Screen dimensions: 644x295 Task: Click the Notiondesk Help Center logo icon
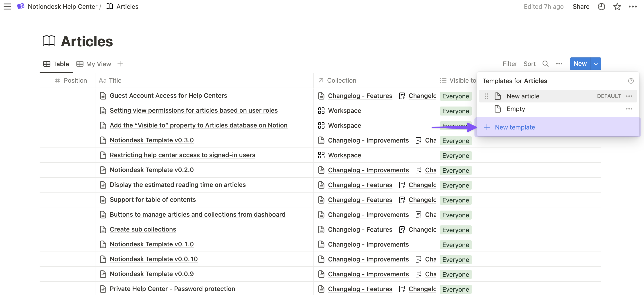click(x=20, y=6)
